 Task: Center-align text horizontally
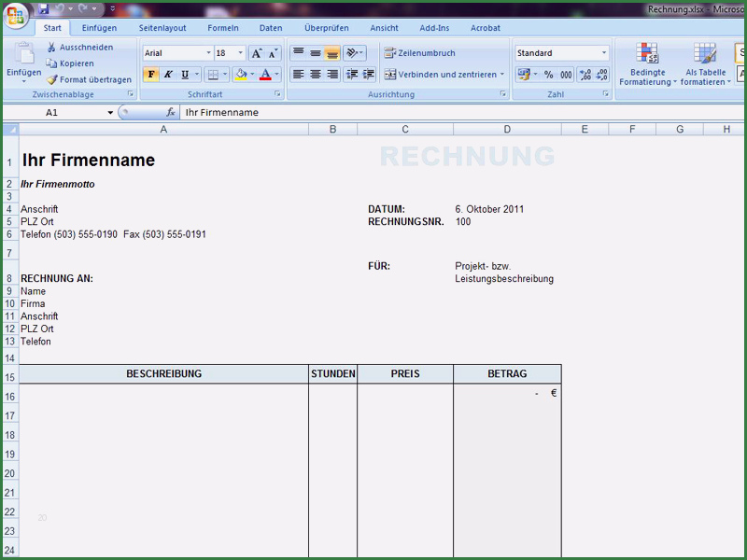click(316, 75)
